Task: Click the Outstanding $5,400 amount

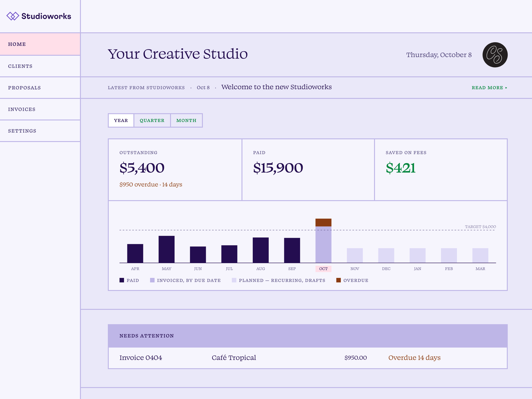Action: click(x=142, y=168)
